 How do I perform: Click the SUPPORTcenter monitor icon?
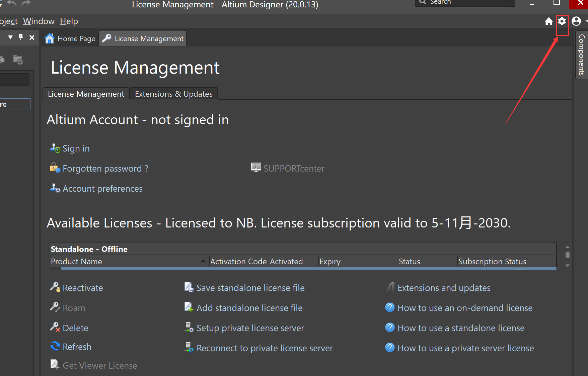click(256, 168)
